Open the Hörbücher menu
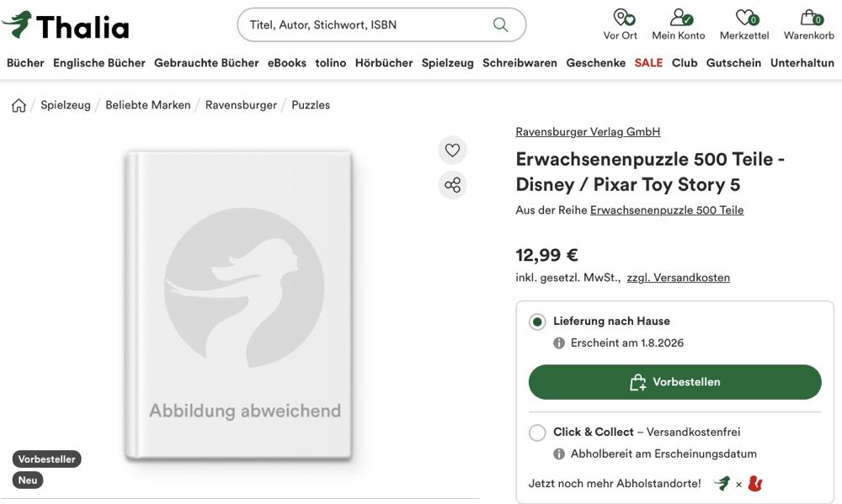This screenshot has width=842, height=504. click(384, 63)
